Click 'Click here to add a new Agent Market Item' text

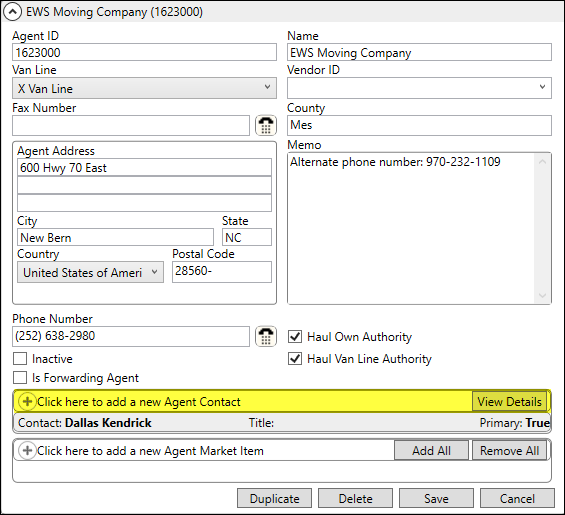(150, 450)
